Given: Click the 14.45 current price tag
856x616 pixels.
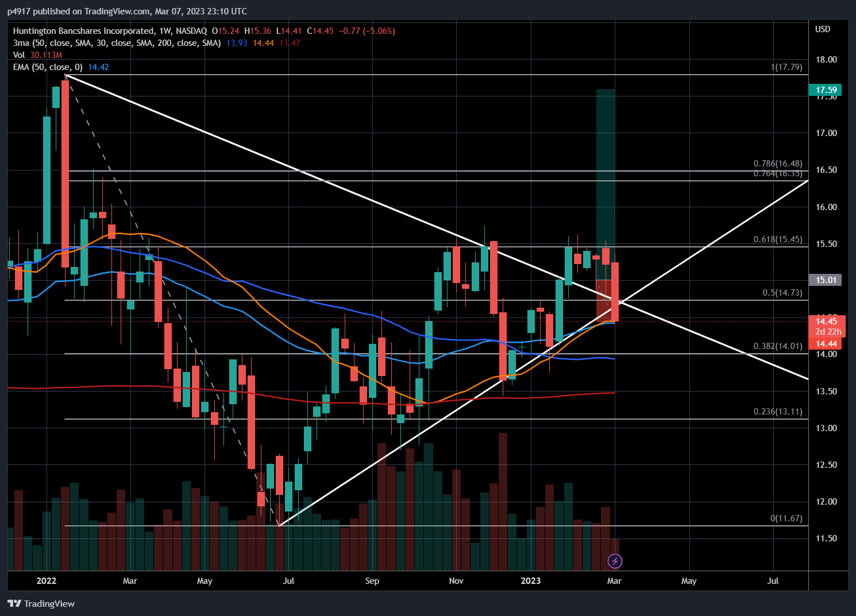Looking at the screenshot, I should pos(827,321).
